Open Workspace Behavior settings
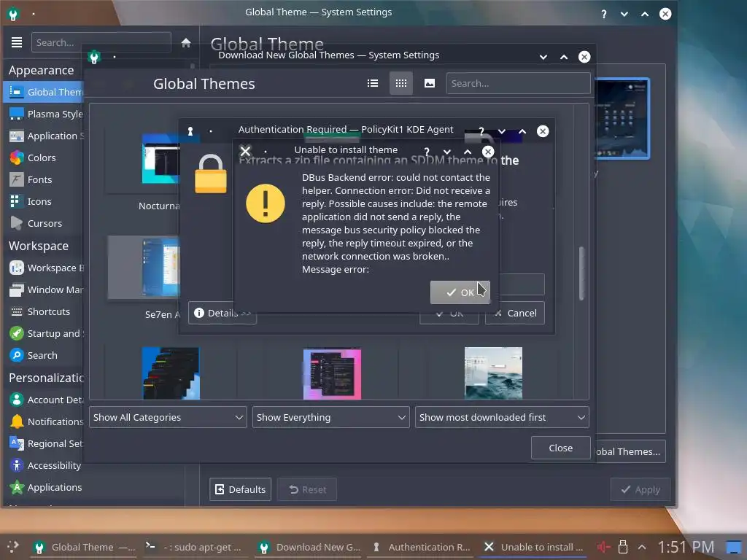The height and width of the screenshot is (560, 747). (x=44, y=268)
